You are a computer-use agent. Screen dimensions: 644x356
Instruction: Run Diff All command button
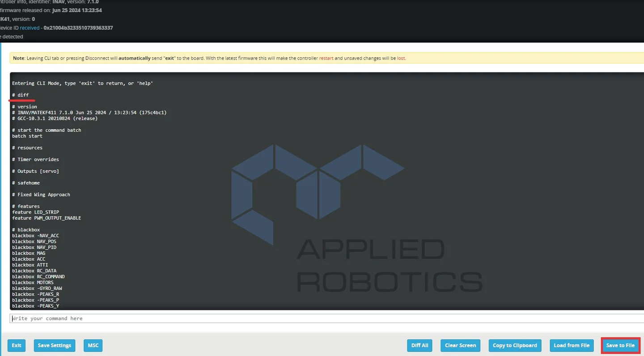point(419,345)
